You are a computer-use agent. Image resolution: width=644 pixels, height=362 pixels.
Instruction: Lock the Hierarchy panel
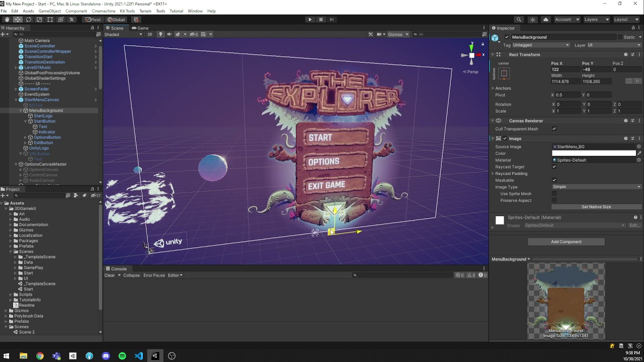(x=92, y=28)
